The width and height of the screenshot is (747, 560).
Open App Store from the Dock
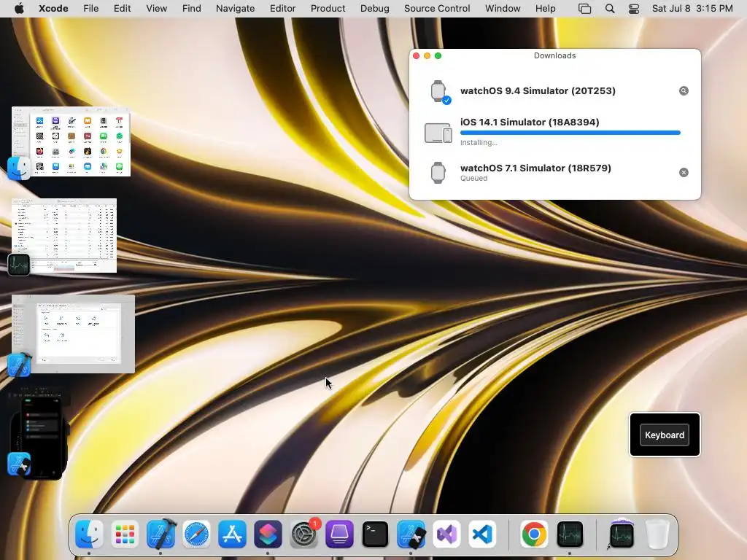tap(232, 534)
